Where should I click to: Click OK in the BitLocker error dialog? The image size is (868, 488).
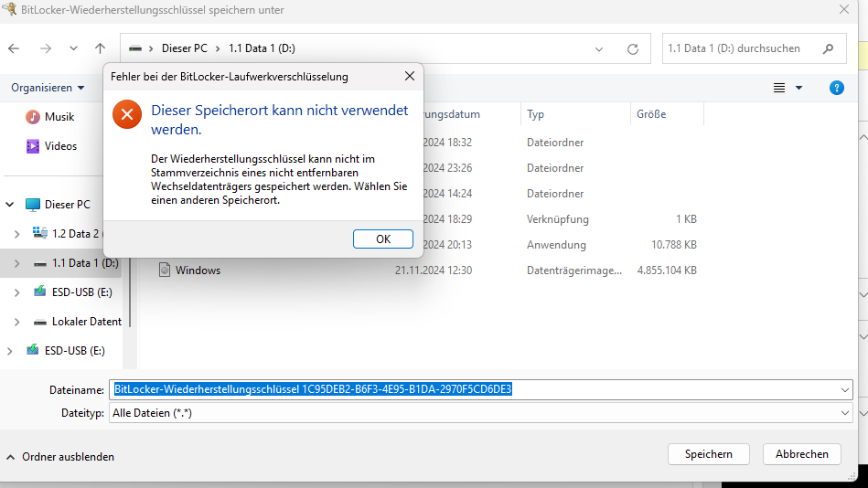click(x=382, y=239)
